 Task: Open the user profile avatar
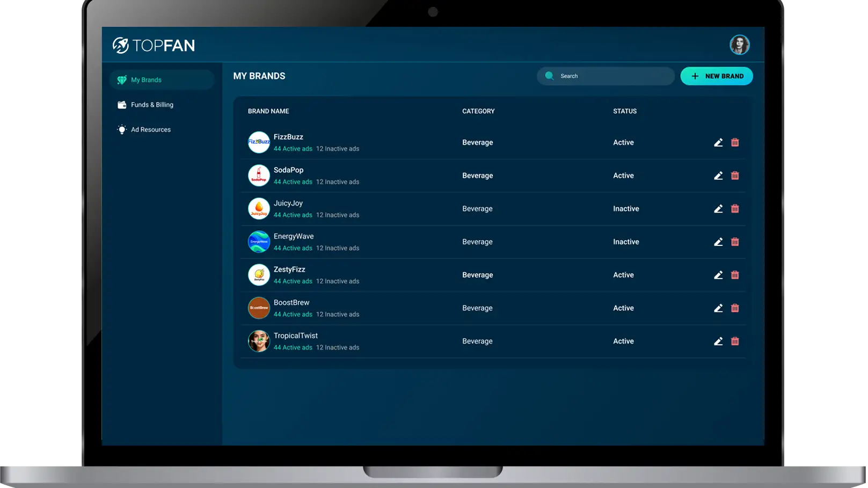[x=739, y=45]
